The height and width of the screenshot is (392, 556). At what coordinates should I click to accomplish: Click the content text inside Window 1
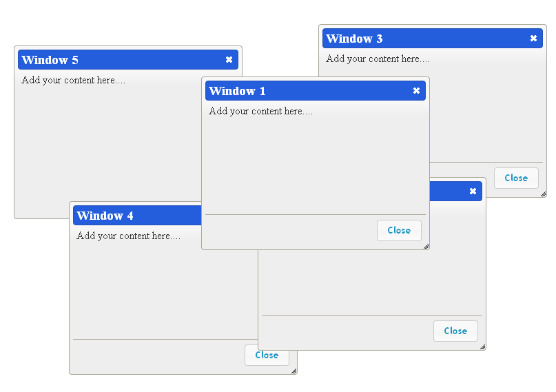click(261, 111)
